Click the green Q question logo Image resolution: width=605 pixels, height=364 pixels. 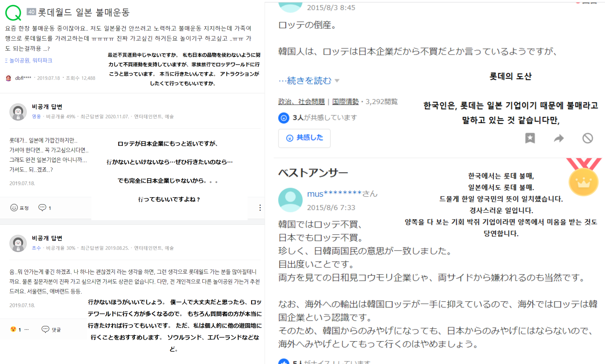tap(13, 12)
